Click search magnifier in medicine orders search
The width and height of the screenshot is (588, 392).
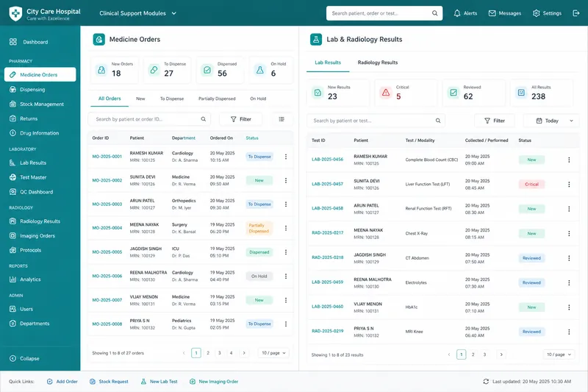click(204, 119)
